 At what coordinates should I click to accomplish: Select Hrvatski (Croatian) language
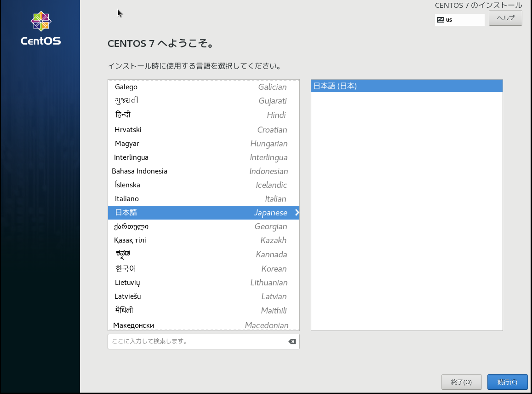[x=204, y=130]
